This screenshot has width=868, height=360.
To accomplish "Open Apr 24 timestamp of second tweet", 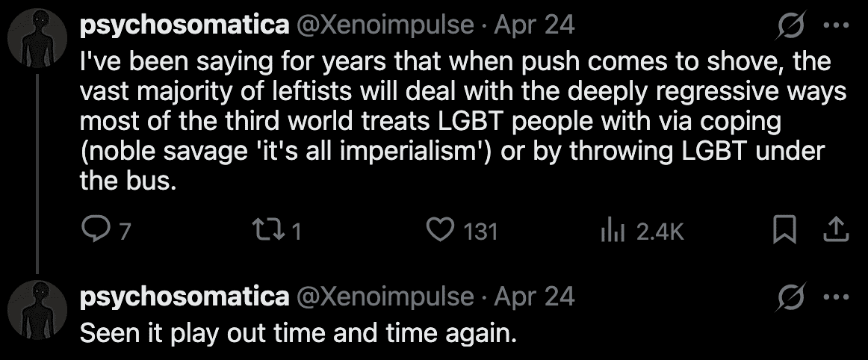I will coord(535,297).
